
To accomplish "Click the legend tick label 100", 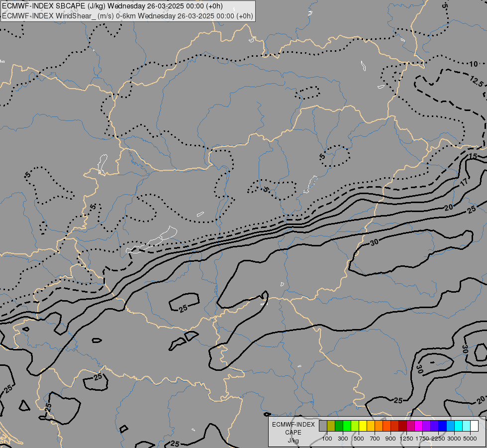I will (x=327, y=439).
